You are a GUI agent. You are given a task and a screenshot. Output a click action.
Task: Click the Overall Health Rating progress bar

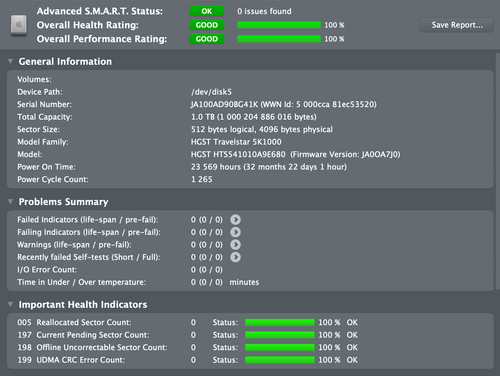(x=279, y=25)
